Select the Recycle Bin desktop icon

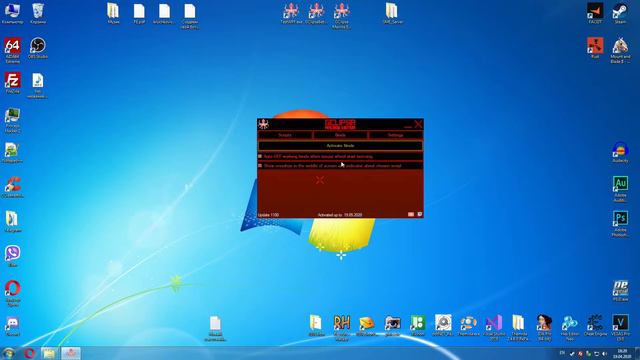point(38,13)
